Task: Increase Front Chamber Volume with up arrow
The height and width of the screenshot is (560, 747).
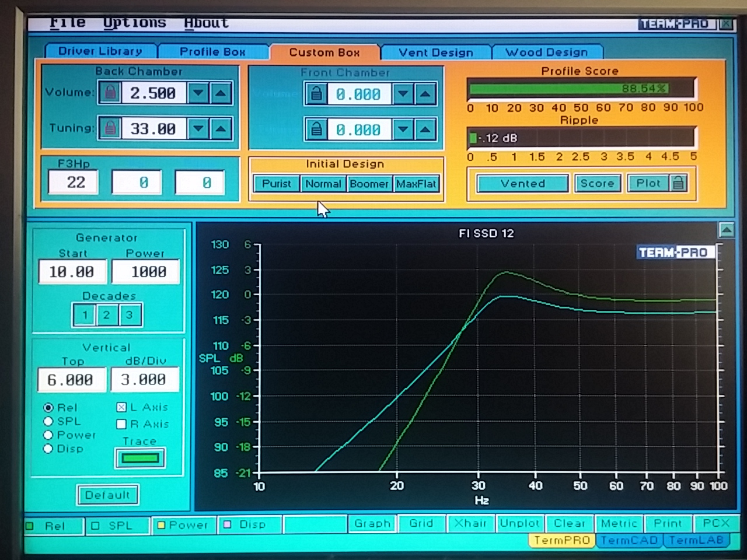Action: pyautogui.click(x=425, y=94)
